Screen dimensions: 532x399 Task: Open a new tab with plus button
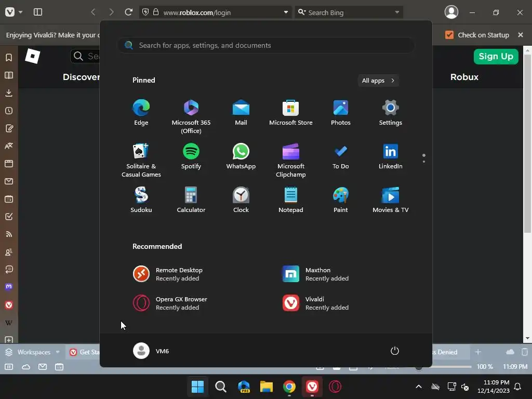pyautogui.click(x=478, y=352)
